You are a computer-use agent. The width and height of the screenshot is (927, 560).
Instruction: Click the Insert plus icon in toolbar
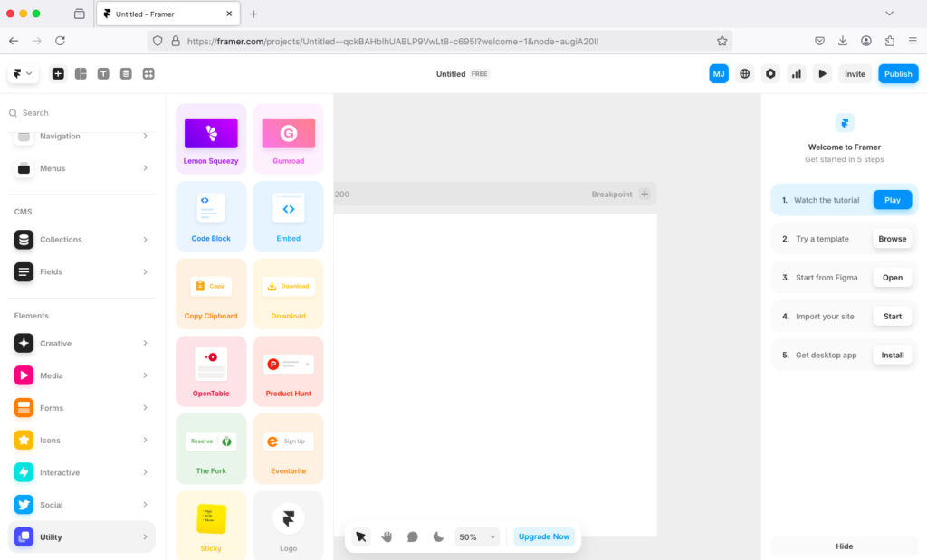[x=58, y=74]
